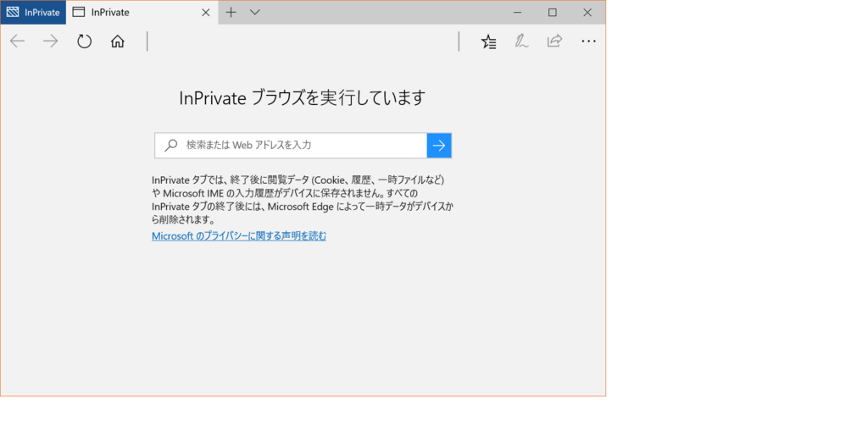Go to Home page icon
The height and width of the screenshot is (431, 868).
pyautogui.click(x=117, y=41)
